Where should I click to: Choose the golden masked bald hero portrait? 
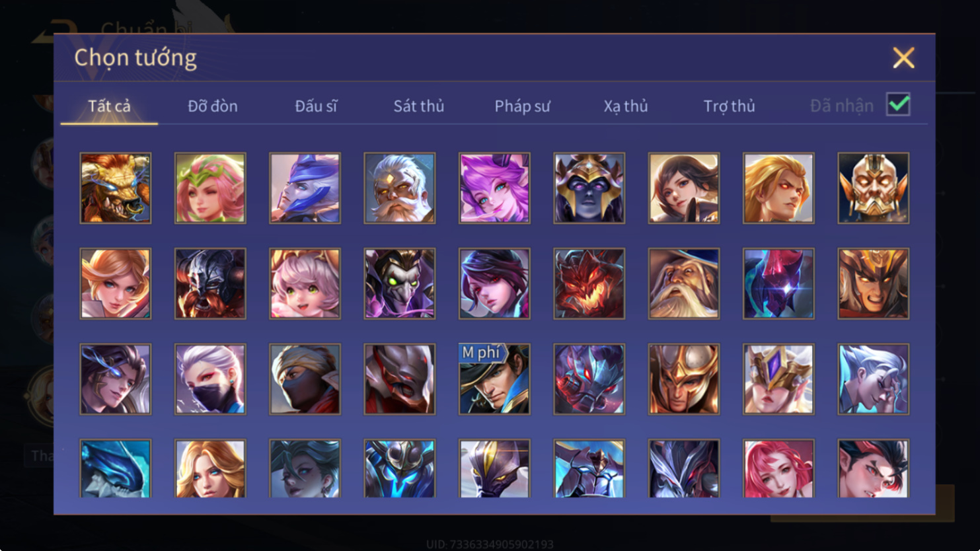(873, 188)
